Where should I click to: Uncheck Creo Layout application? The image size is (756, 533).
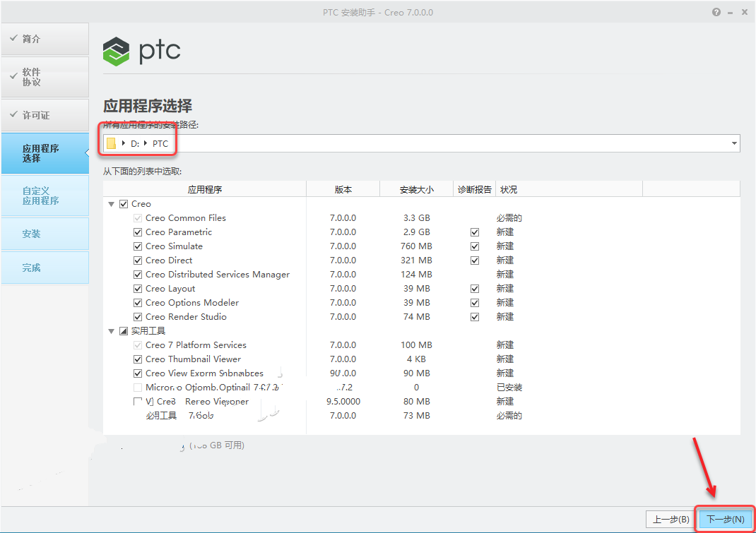pyautogui.click(x=138, y=289)
